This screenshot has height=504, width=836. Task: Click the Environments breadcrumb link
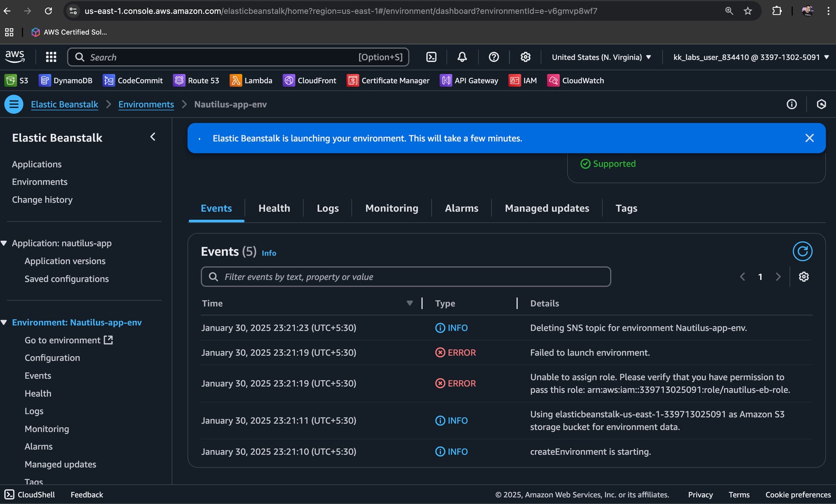(x=146, y=104)
